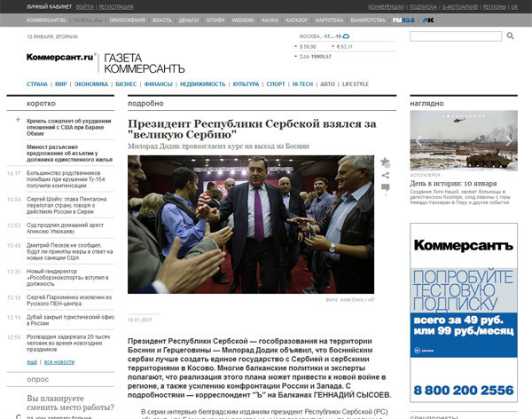532x419 pixels.
Task: Click the Коммерсант.ru site logo
Action: click(60, 58)
